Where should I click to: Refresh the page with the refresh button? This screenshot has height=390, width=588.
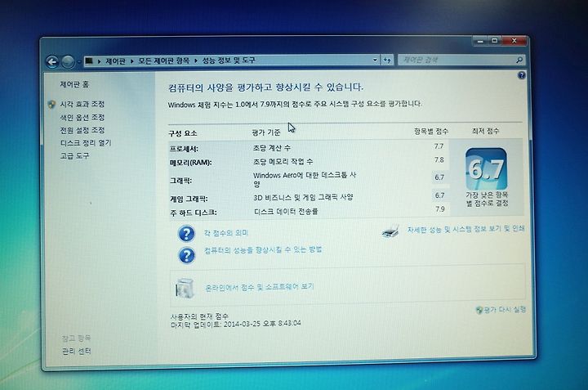coord(387,60)
